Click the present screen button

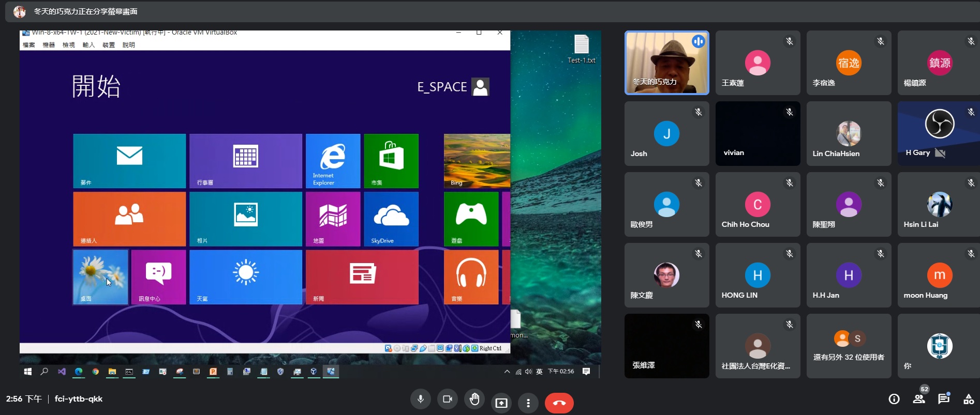click(x=501, y=403)
